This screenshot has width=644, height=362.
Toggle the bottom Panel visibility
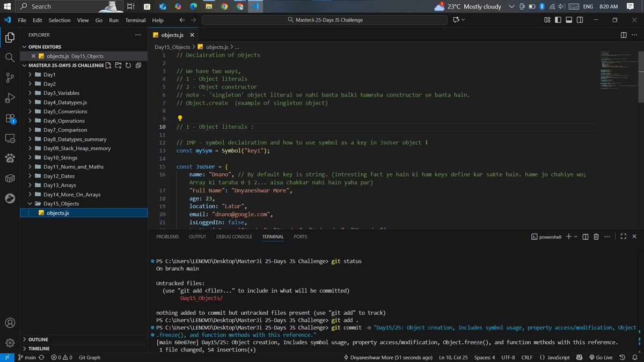pos(569,20)
